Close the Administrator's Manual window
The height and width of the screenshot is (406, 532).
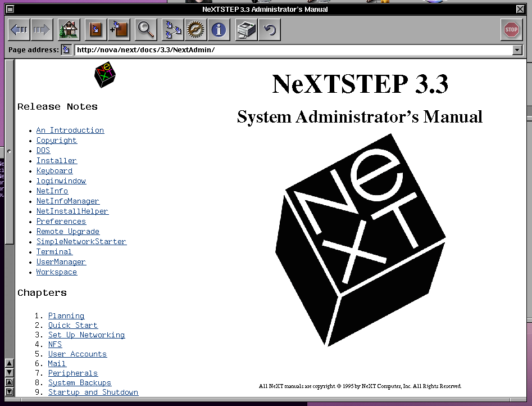pos(520,9)
